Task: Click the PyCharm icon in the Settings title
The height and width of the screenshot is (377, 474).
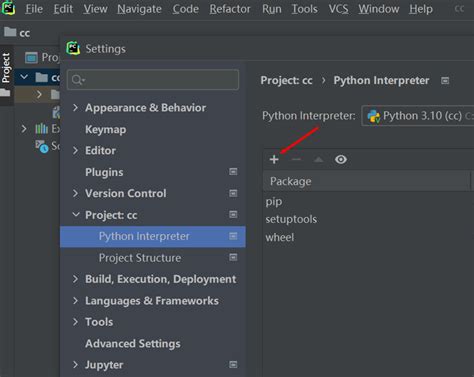Action: pyautogui.click(x=73, y=49)
